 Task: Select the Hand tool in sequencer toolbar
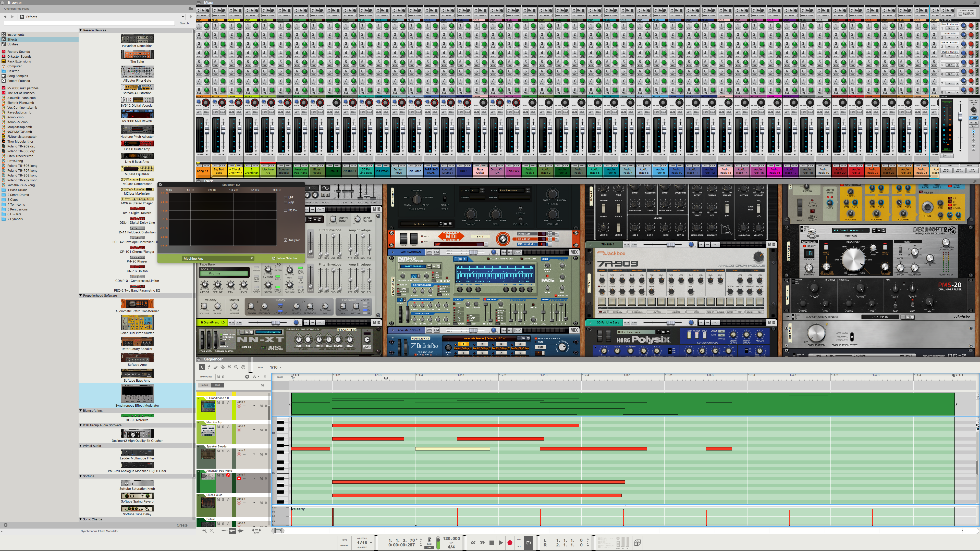tap(243, 367)
